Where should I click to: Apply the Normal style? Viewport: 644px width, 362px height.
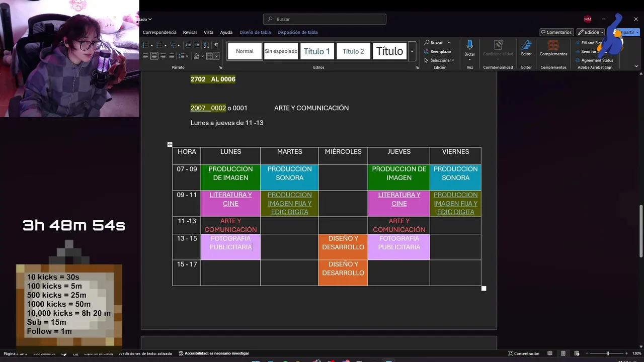[245, 51]
